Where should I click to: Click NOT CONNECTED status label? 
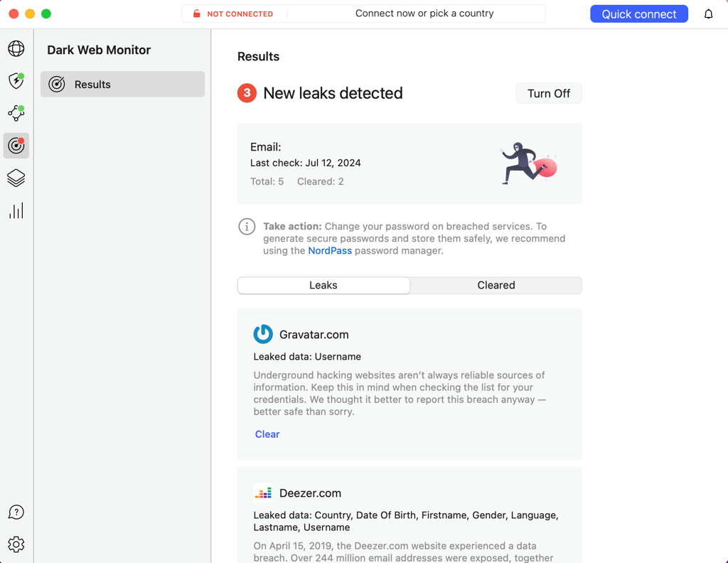(x=240, y=14)
